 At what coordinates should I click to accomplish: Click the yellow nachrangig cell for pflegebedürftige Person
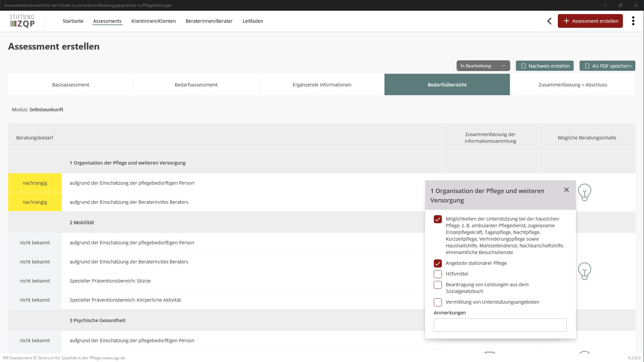(x=35, y=183)
